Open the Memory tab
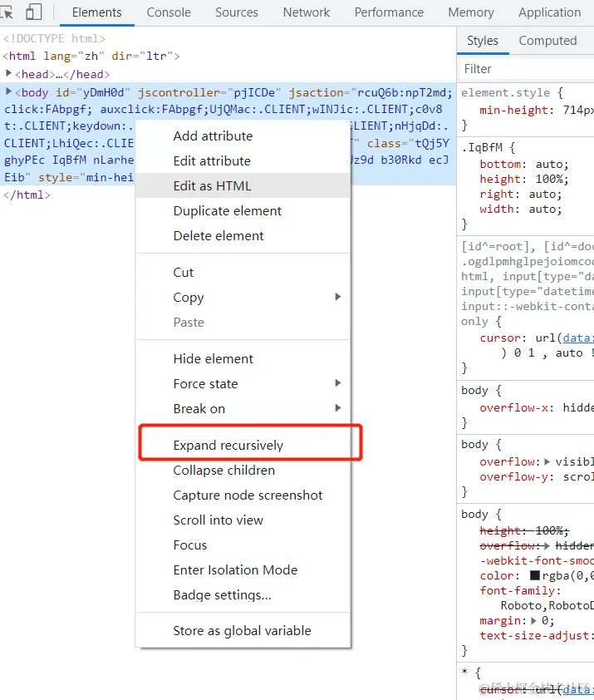Screen dimensions: 594x700 pos(471,12)
